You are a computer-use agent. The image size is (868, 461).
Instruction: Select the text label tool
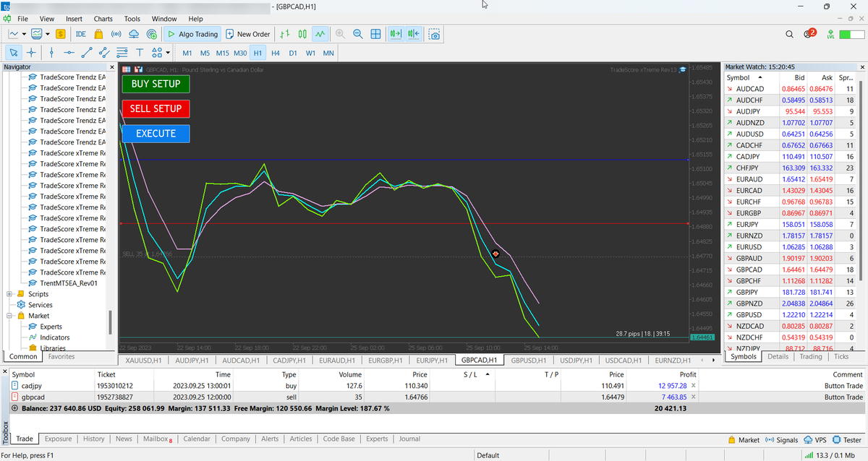(x=140, y=52)
